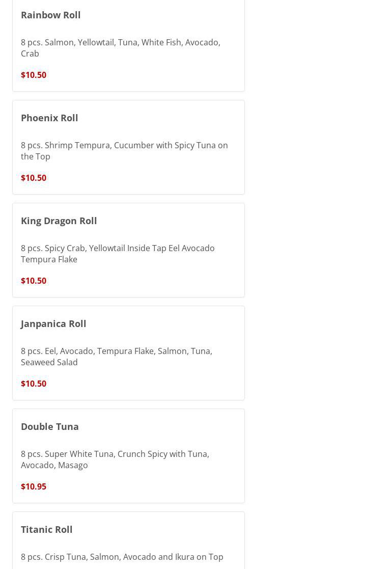Select the Double Tuna $10.95 price
Screen dimensions: 392x569
point(34,486)
